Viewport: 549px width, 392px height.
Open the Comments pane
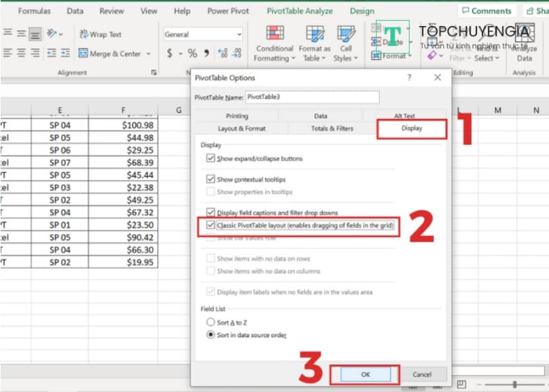point(486,11)
